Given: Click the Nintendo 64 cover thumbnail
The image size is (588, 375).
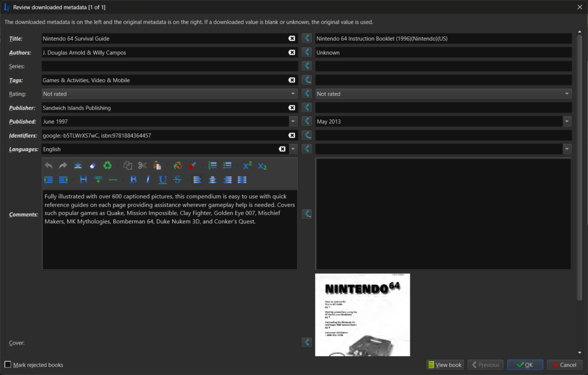Looking at the screenshot, I should click(x=363, y=315).
